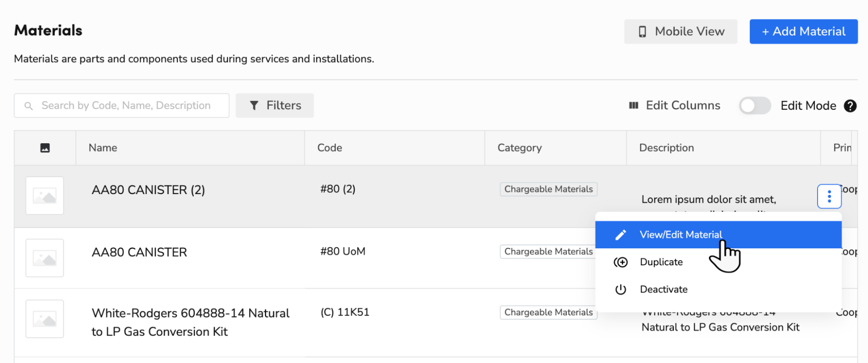Click the Edit Columns button
This screenshot has width=868, height=363.
pyautogui.click(x=683, y=106)
